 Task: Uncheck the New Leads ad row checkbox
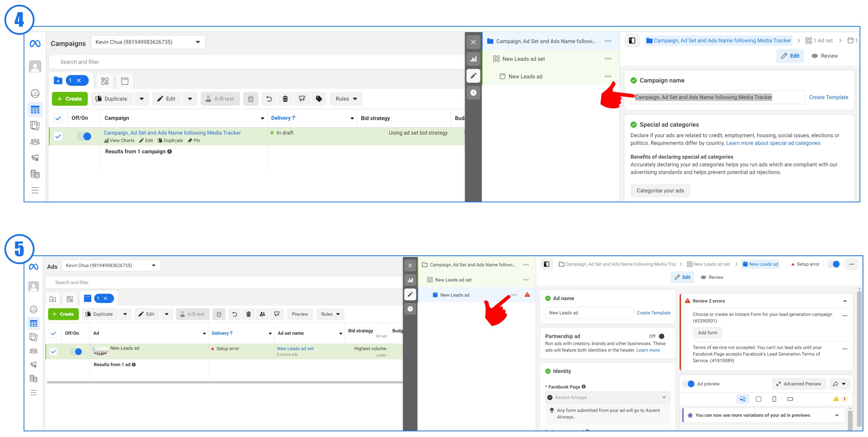coord(53,351)
